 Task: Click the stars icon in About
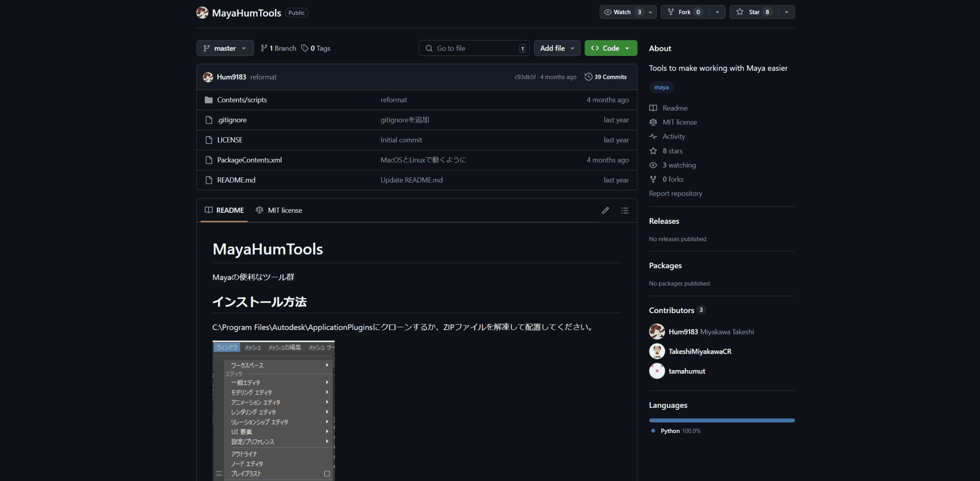click(x=653, y=151)
